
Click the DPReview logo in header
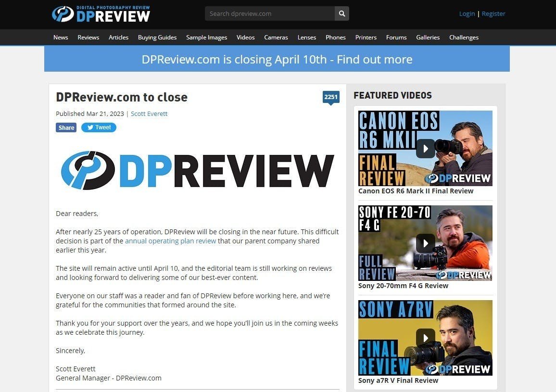pos(101,14)
